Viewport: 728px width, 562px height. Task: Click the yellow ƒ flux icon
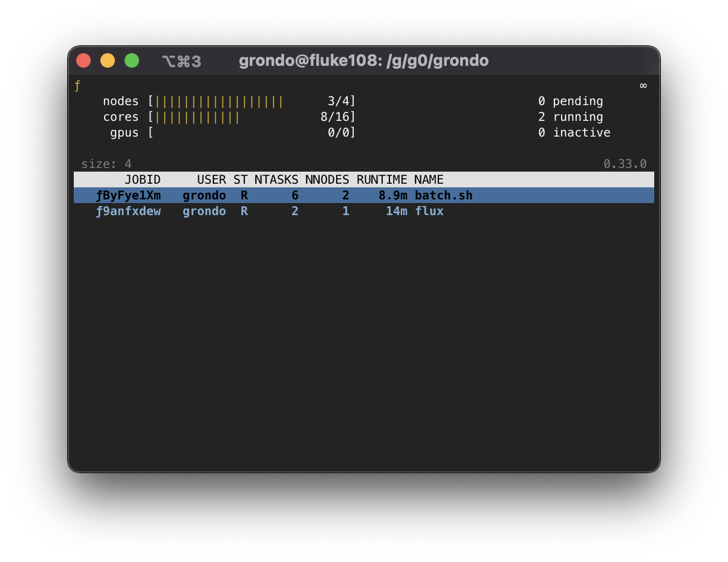[77, 86]
